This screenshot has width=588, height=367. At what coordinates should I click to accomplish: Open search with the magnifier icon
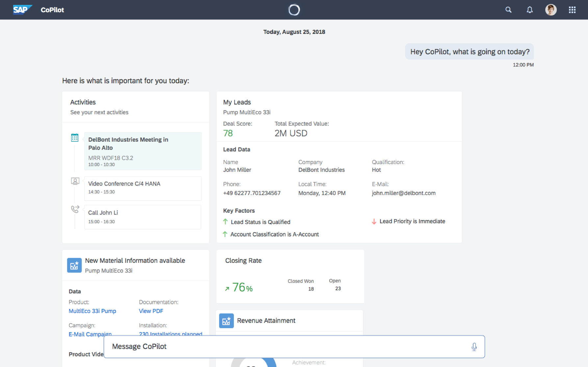click(x=508, y=10)
